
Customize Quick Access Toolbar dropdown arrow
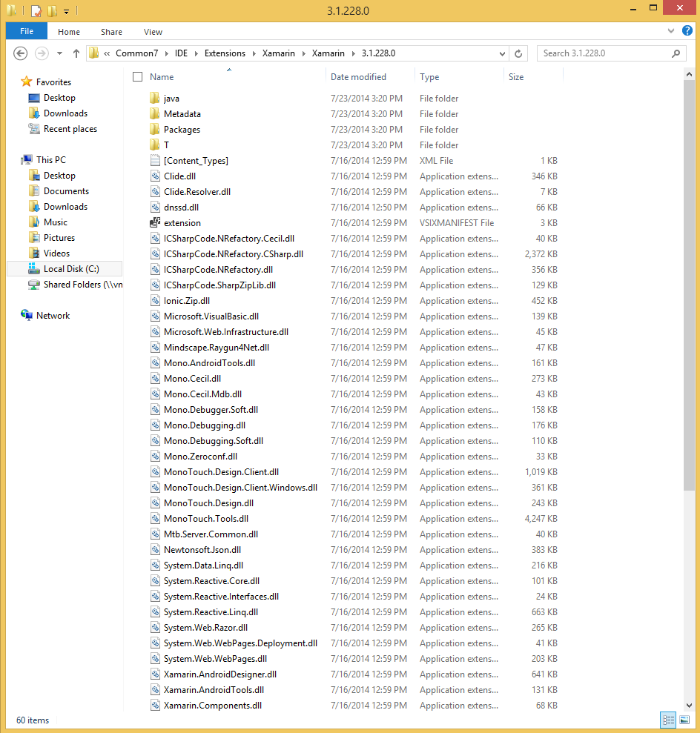tap(67, 11)
